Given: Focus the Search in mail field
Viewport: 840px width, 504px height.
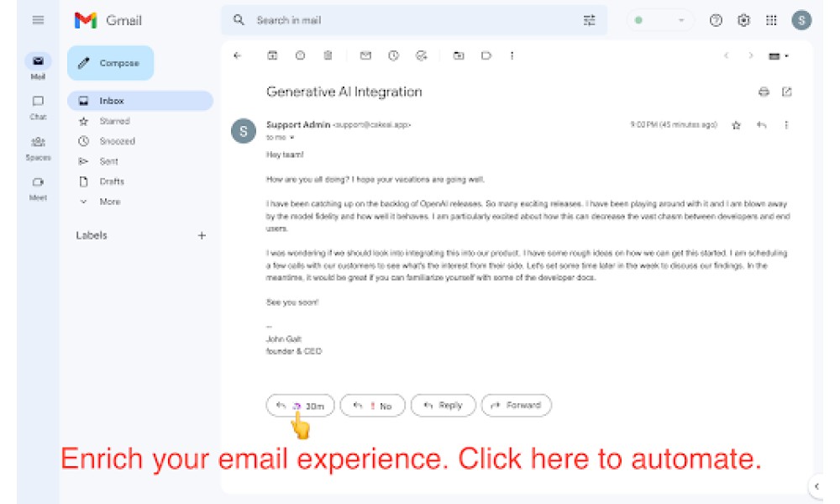Looking at the screenshot, I should tap(414, 20).
